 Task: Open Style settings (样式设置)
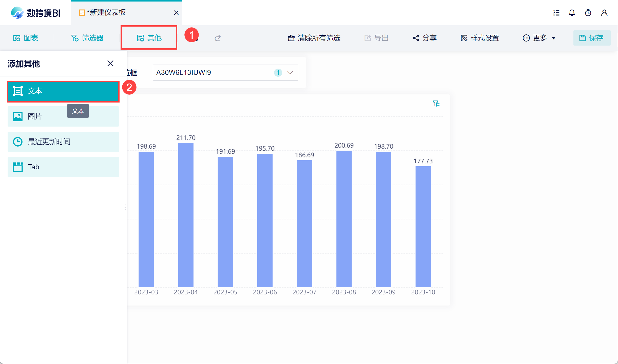(x=480, y=38)
